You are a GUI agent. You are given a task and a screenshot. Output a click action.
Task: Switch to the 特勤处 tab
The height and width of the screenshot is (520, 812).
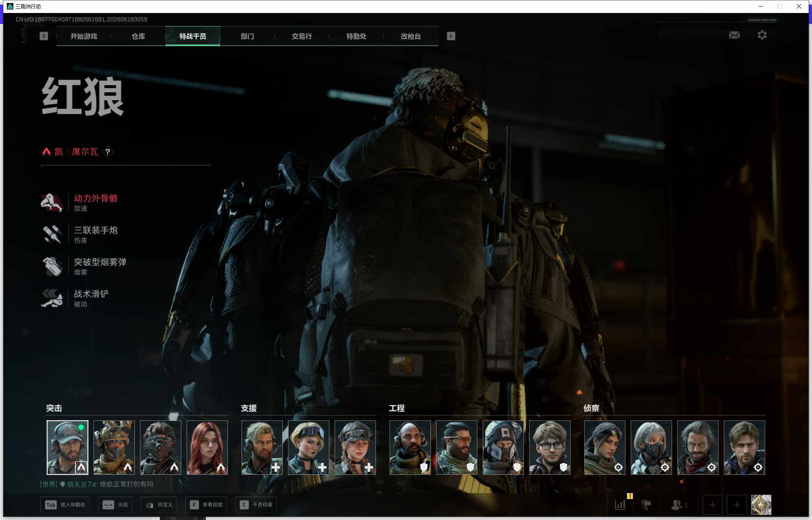(357, 36)
